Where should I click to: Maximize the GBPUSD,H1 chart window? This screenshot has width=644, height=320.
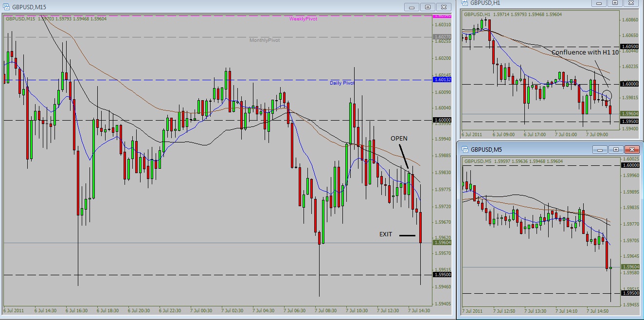[615, 3]
